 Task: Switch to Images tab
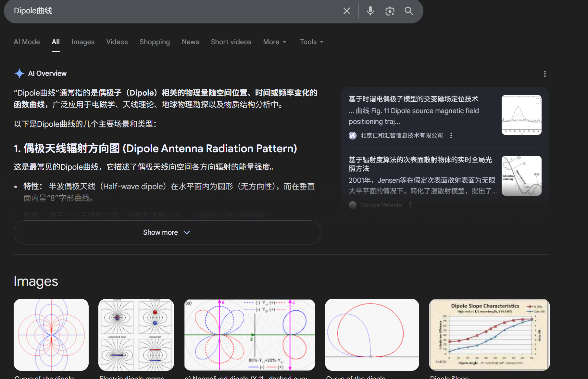pyautogui.click(x=83, y=42)
